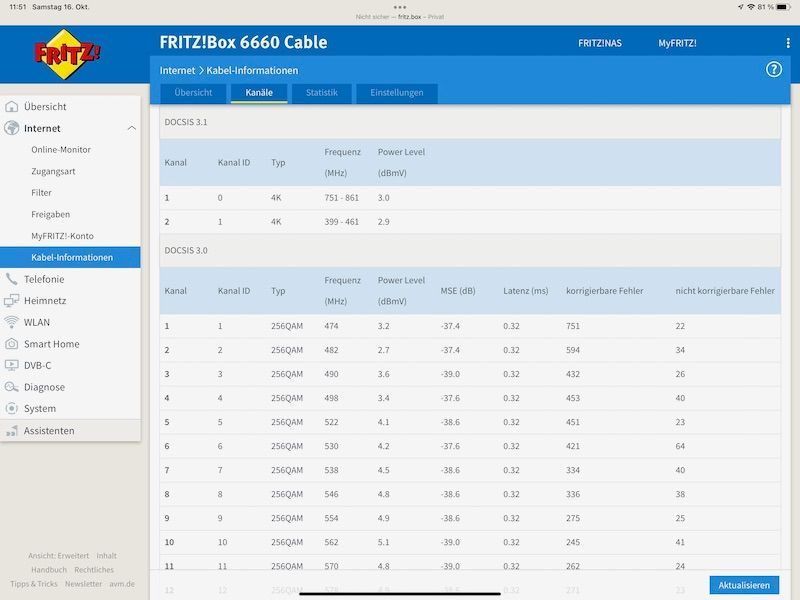800x600 pixels.
Task: Click frequency cell 399 - 461
Action: 341,222
